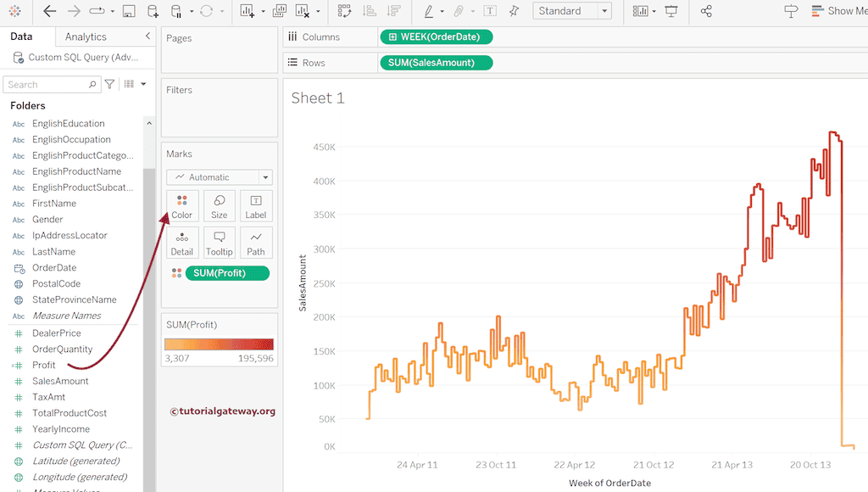The height and width of the screenshot is (492, 868).
Task: Click the Presentation Mode icon
Action: [671, 11]
